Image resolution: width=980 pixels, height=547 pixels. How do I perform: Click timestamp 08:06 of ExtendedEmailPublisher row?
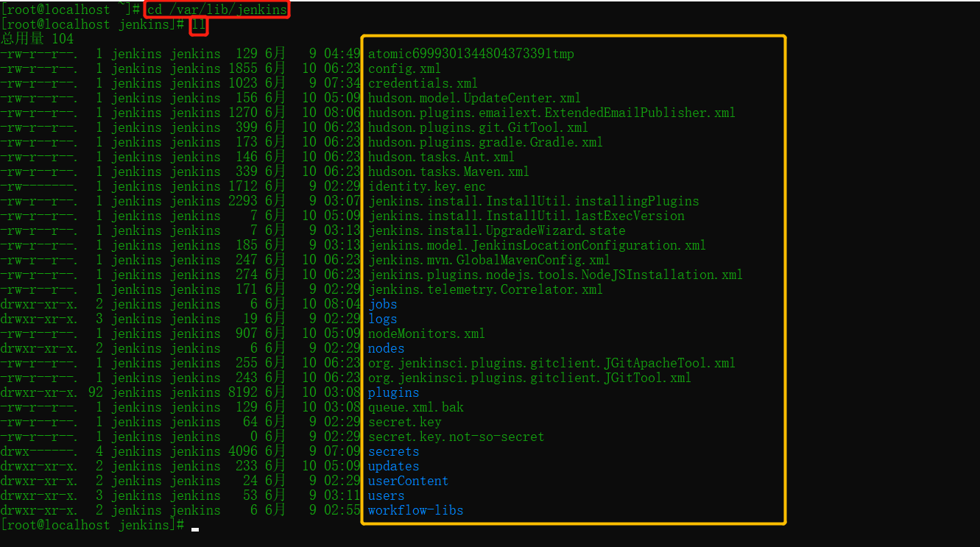coord(342,113)
